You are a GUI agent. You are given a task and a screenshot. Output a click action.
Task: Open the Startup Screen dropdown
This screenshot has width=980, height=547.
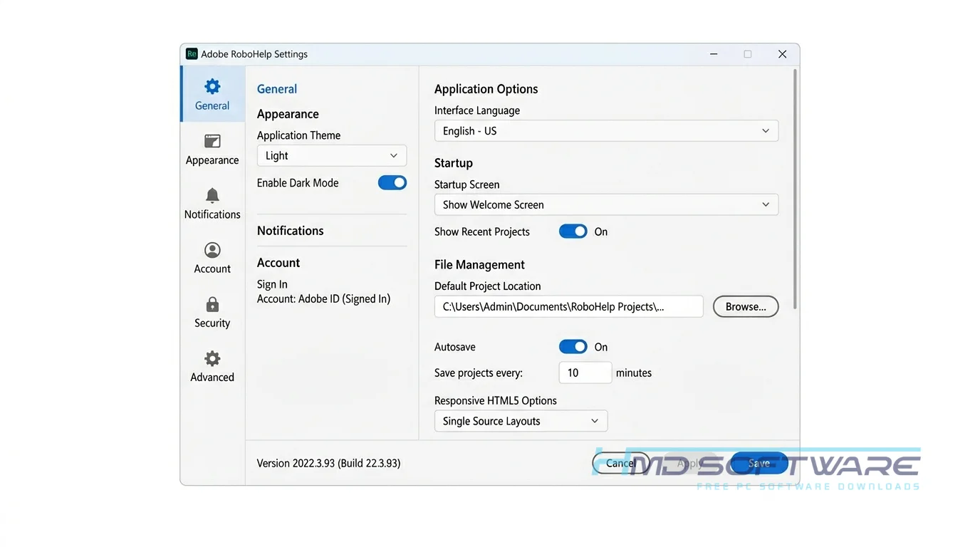(606, 204)
